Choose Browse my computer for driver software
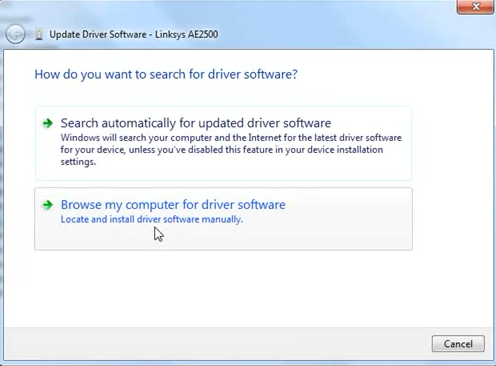This screenshot has height=366, width=496. pyautogui.click(x=223, y=219)
